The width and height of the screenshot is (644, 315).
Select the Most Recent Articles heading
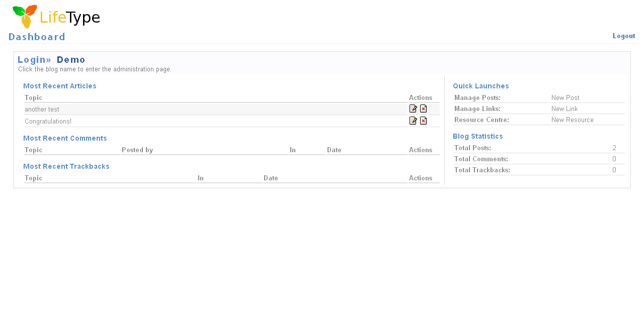pos(59,86)
